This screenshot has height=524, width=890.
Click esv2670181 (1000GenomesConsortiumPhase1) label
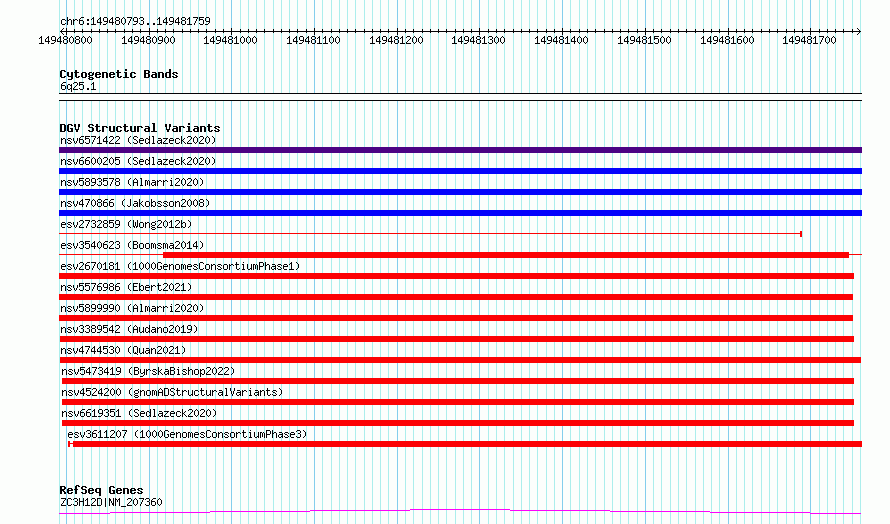click(180, 266)
